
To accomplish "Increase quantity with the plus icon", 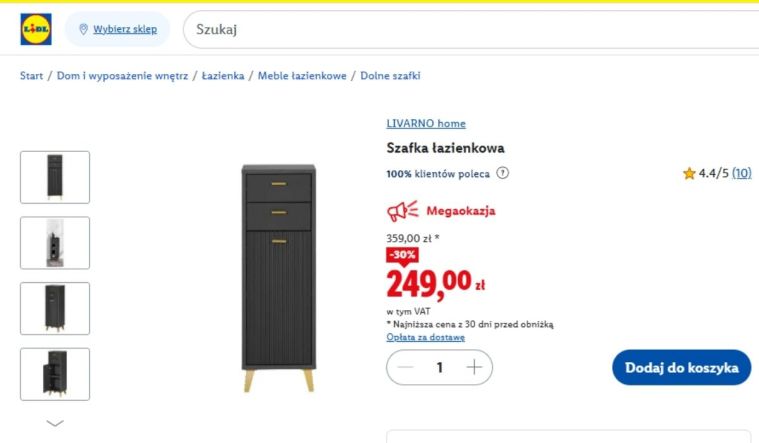I will (474, 367).
